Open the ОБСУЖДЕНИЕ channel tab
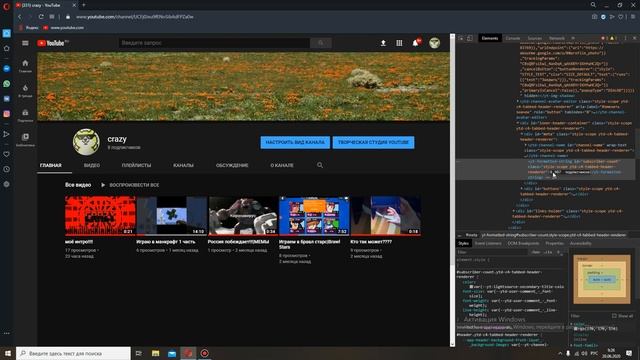The width and height of the screenshot is (640, 360). [232, 165]
